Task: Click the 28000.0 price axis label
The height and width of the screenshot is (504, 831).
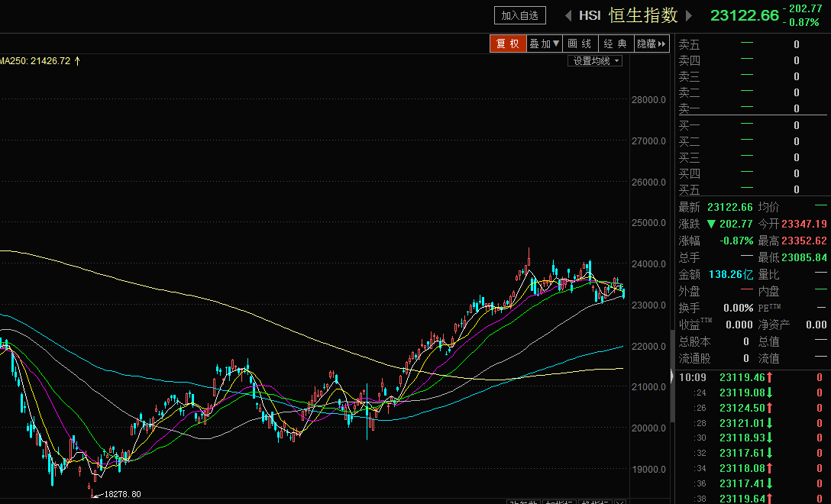Action: point(651,100)
